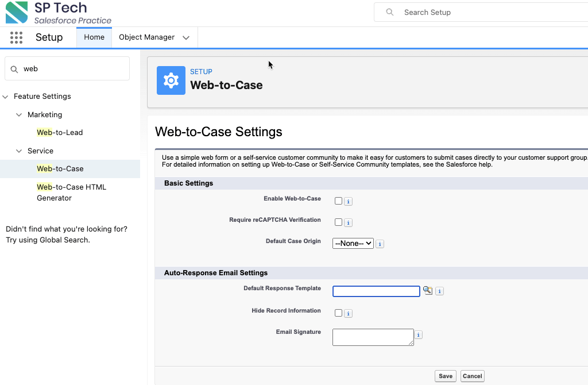Image resolution: width=588 pixels, height=385 pixels.
Task: Expand the Object Manager tab chevron menu
Action: tap(186, 38)
